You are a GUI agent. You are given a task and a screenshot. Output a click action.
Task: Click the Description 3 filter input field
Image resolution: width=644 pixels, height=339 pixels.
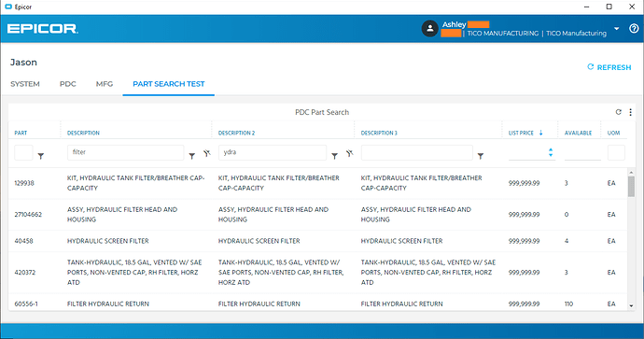click(x=417, y=152)
